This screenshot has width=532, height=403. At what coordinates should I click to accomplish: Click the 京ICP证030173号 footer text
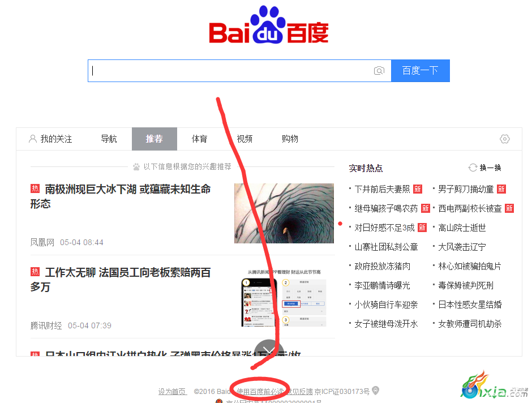pyautogui.click(x=342, y=392)
